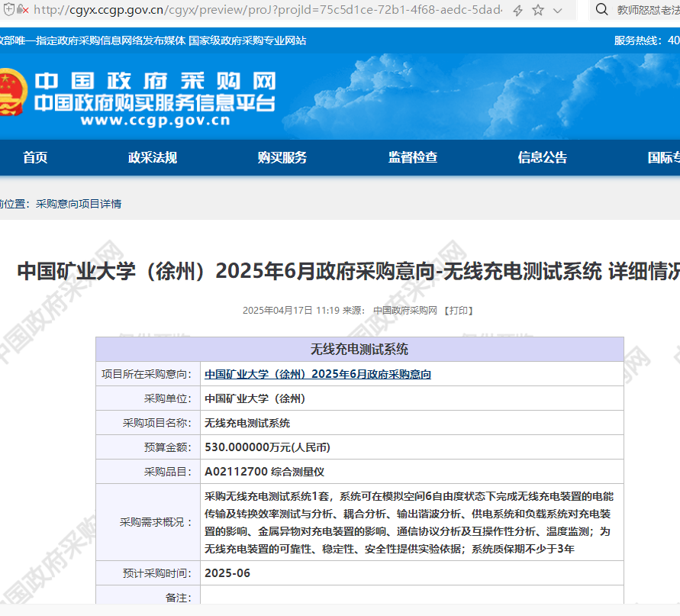Click the 【打印】 print link

click(459, 311)
